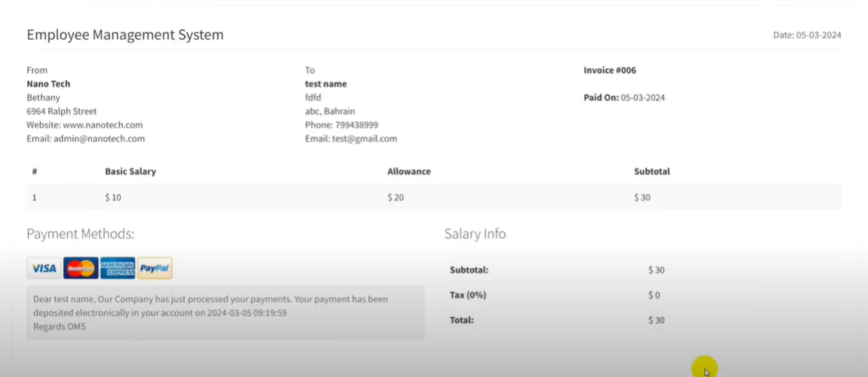Select the $ 10 basic salary cell

click(113, 198)
